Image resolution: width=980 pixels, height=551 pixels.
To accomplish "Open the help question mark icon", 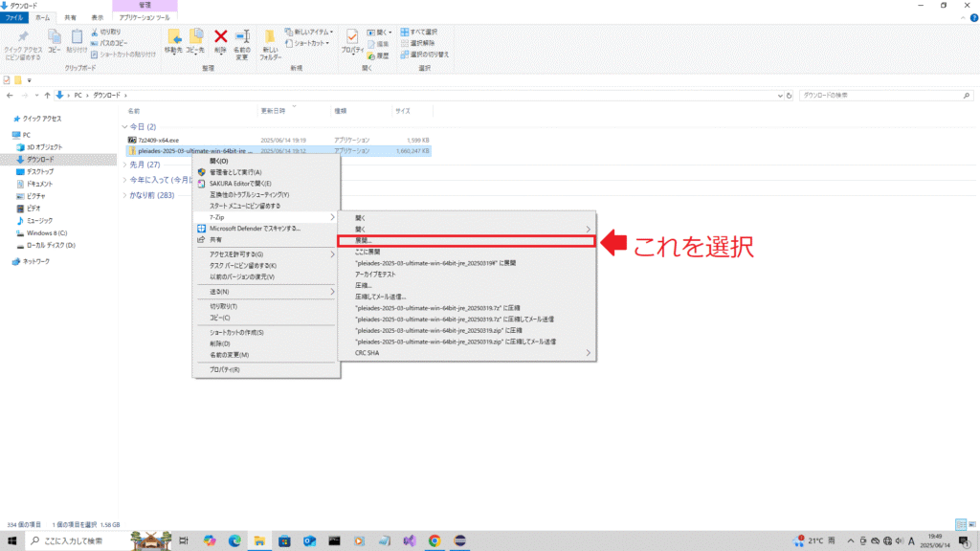I will [973, 18].
